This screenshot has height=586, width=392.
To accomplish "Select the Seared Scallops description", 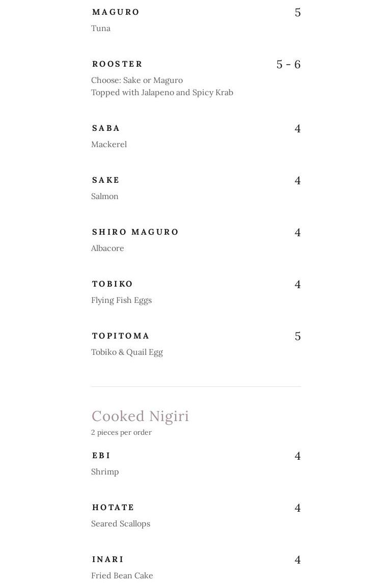I will click(x=121, y=523).
